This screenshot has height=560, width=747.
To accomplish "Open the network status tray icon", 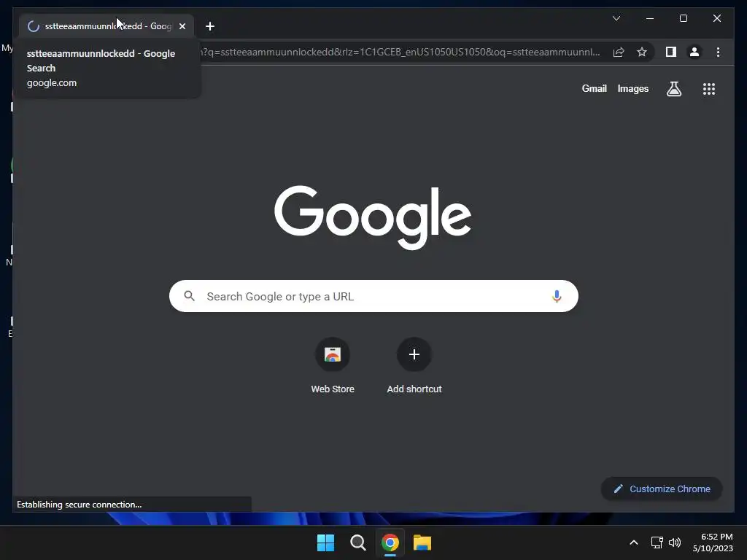I will click(x=657, y=542).
